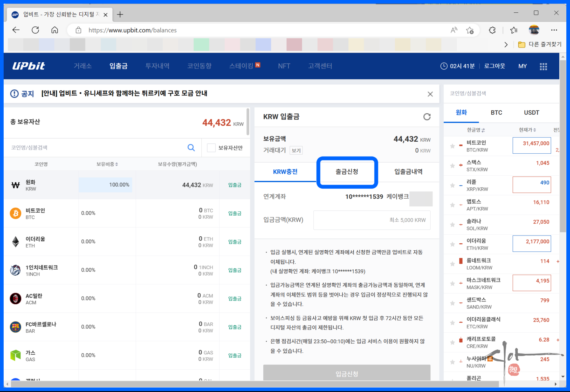Viewport: 570px width, 392px height.
Task: Open browser extensions puzzle icon
Action: (492, 30)
